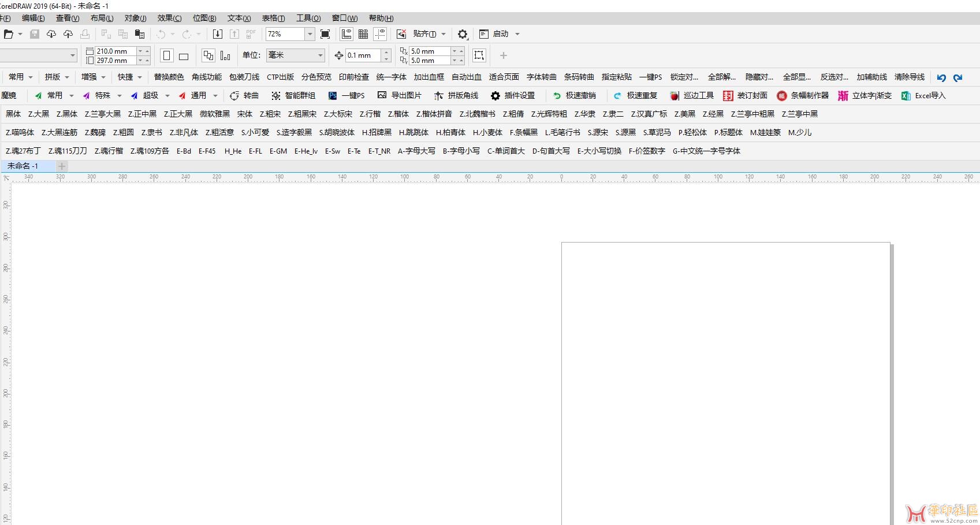This screenshot has height=525, width=980.
Task: Click the full-screen preview icon next to zoom
Action: (325, 34)
